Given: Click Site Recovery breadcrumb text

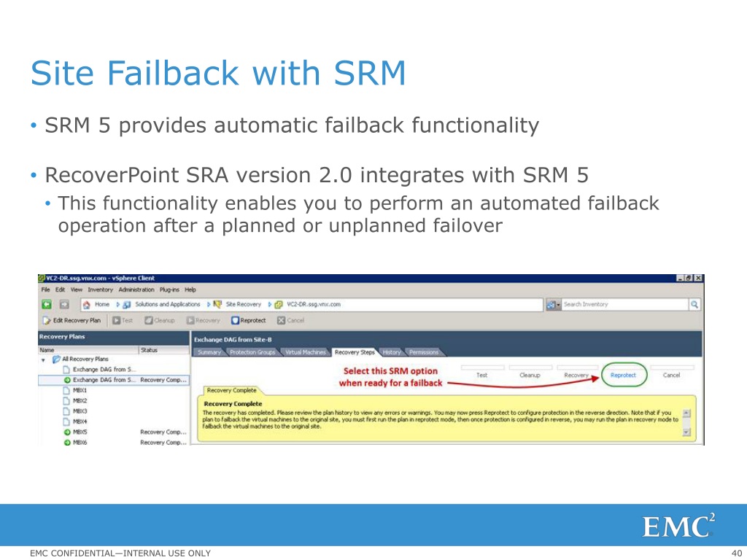Looking at the screenshot, I should pos(244,304).
